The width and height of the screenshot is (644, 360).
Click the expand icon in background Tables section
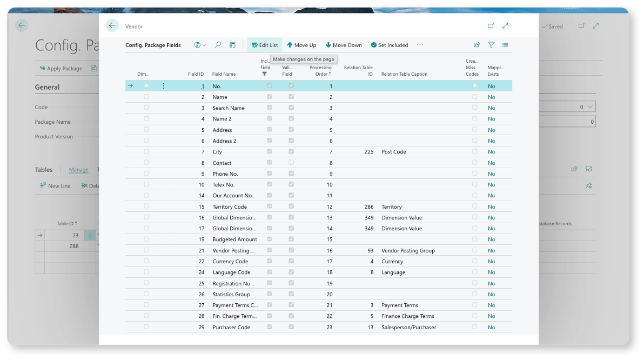(588, 169)
